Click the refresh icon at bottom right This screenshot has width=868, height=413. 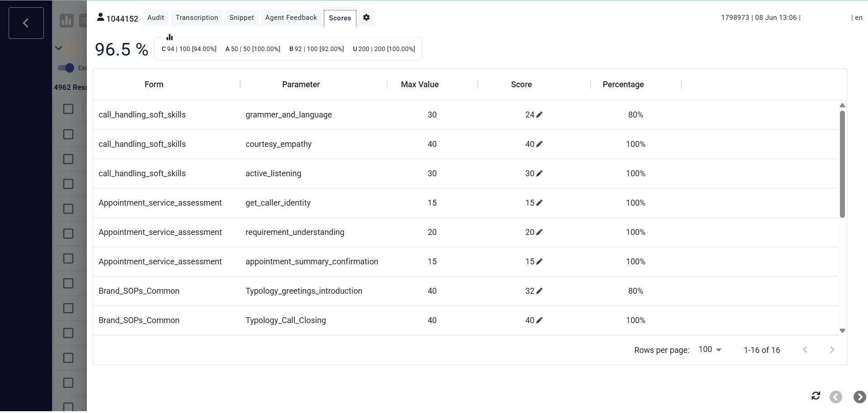816,396
